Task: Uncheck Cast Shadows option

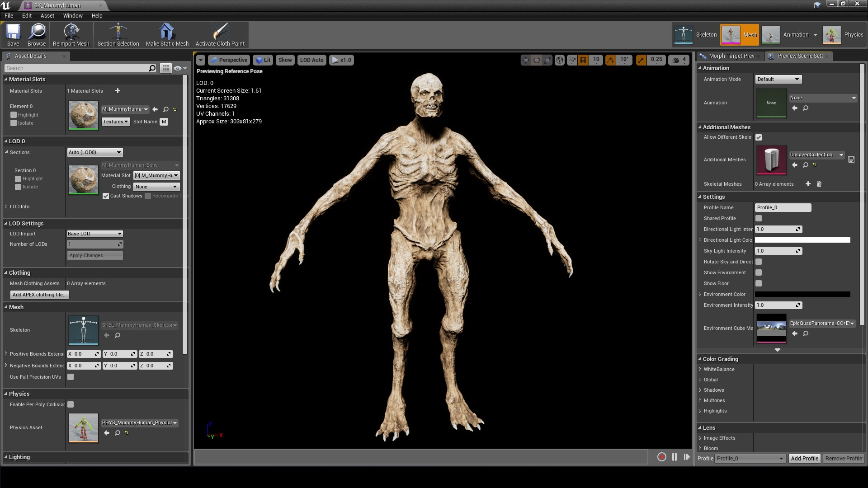Action: tap(106, 196)
